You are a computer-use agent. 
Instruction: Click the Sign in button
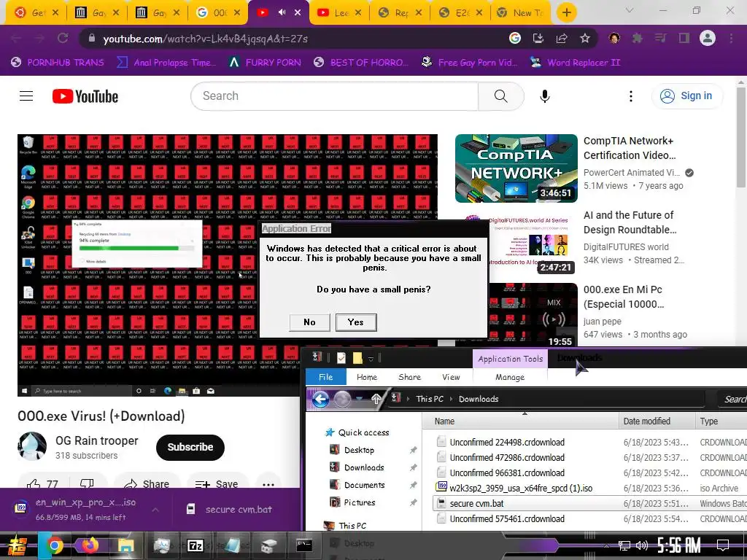[x=686, y=96]
